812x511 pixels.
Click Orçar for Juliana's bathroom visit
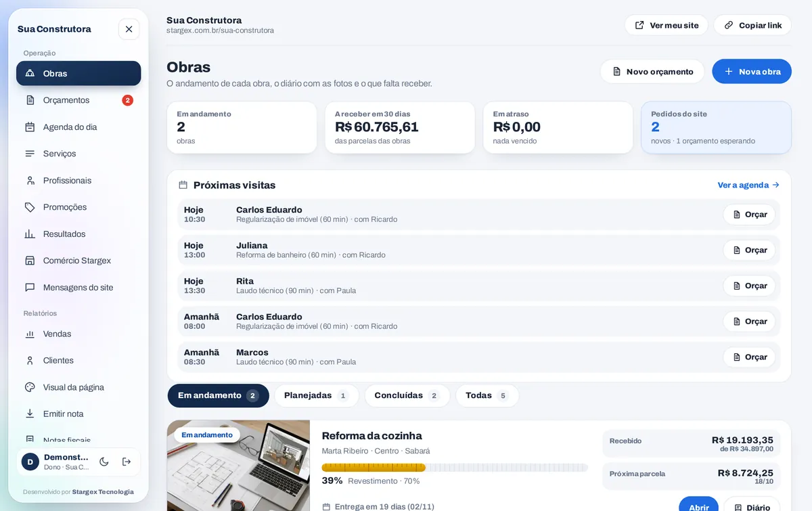749,250
